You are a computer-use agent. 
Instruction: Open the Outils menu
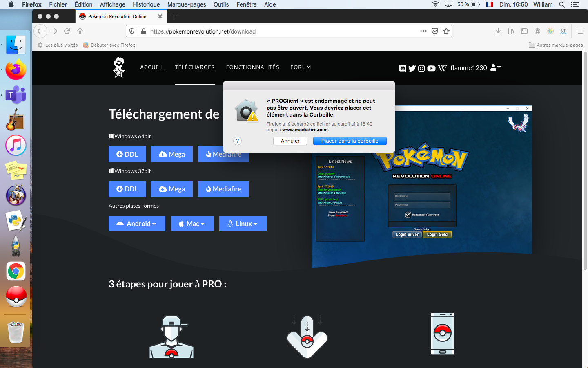click(x=221, y=4)
